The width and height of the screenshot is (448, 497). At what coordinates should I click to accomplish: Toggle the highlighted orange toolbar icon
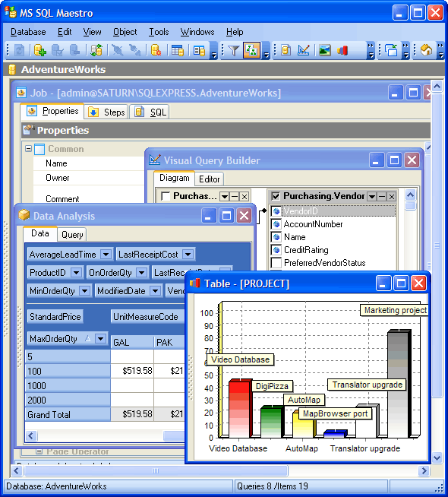click(252, 50)
